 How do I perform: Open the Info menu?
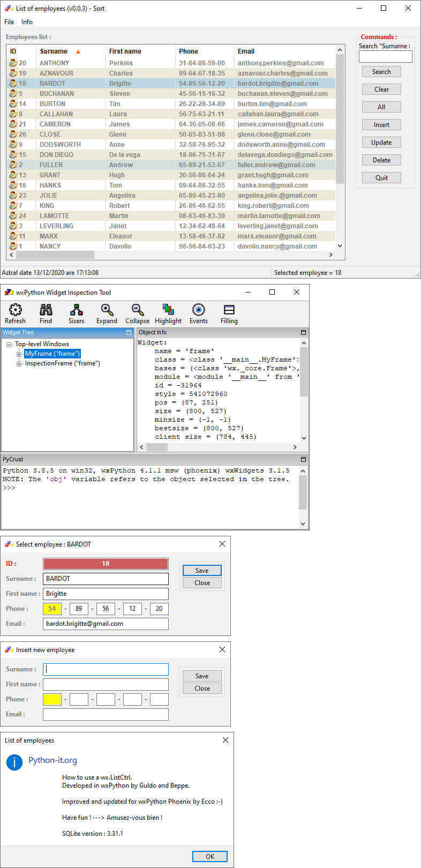(x=27, y=22)
